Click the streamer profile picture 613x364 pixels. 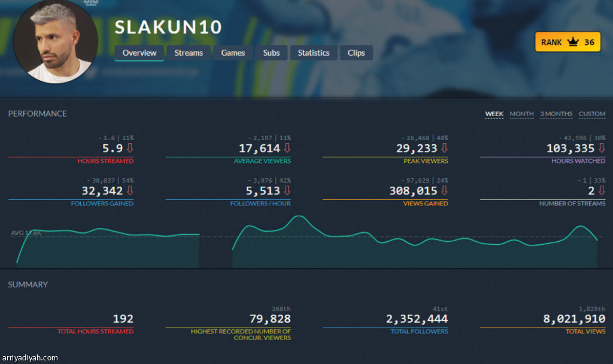56,41
